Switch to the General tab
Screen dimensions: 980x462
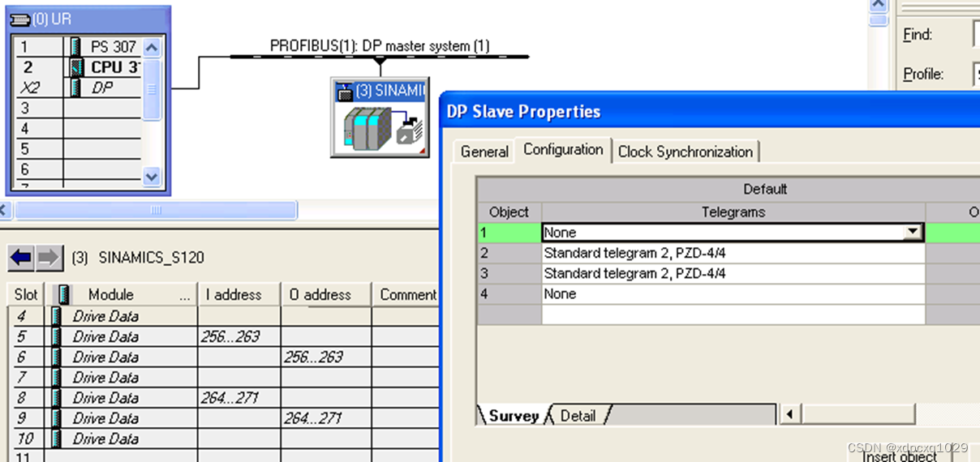484,152
